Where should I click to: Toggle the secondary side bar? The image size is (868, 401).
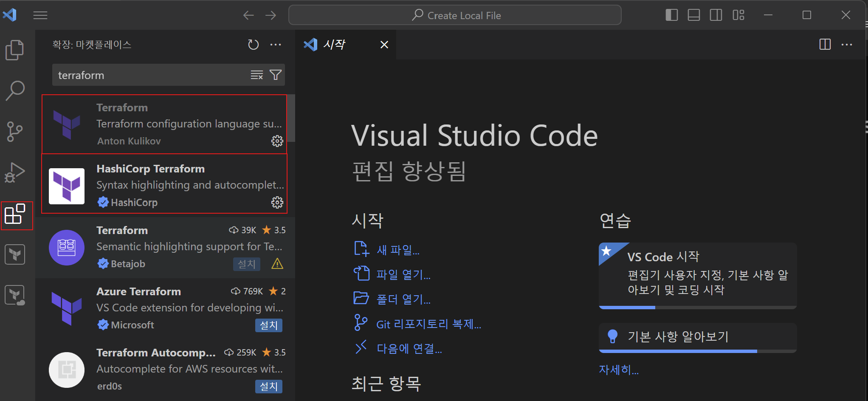[716, 15]
